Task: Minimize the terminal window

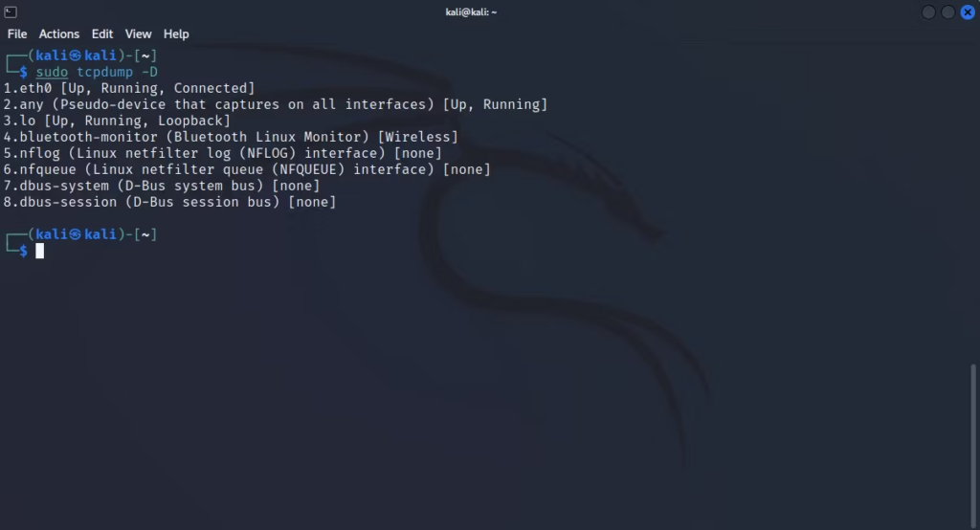Action: click(x=928, y=11)
